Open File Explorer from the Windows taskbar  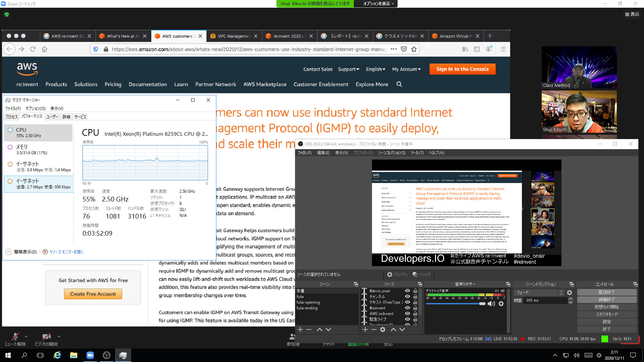[74, 355]
